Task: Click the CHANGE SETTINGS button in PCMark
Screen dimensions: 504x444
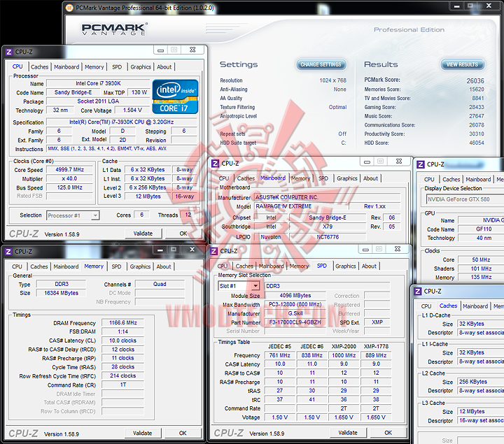Action: click(321, 64)
